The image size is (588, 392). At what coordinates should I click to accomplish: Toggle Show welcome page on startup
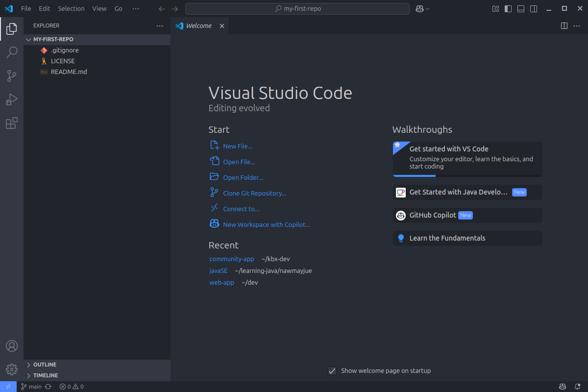pos(332,371)
